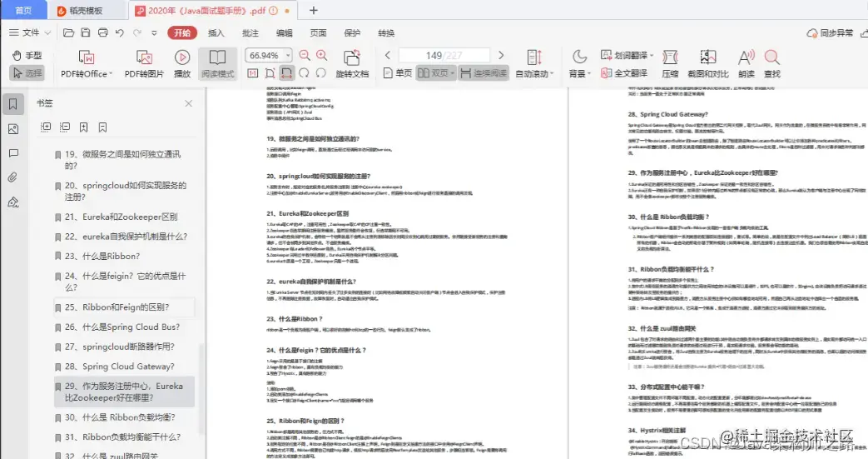Viewport: 868px width, 459px height.
Task: Start 播放 slideshow playback
Action: pyautogui.click(x=182, y=64)
